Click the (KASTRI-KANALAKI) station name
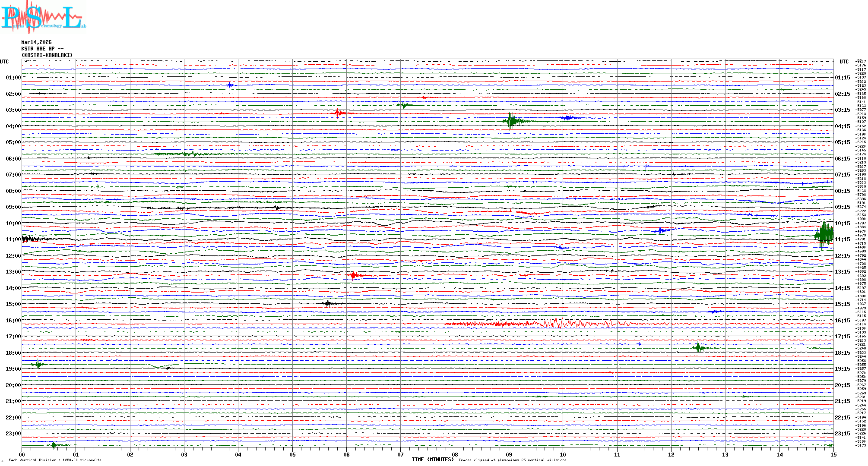 click(x=47, y=55)
